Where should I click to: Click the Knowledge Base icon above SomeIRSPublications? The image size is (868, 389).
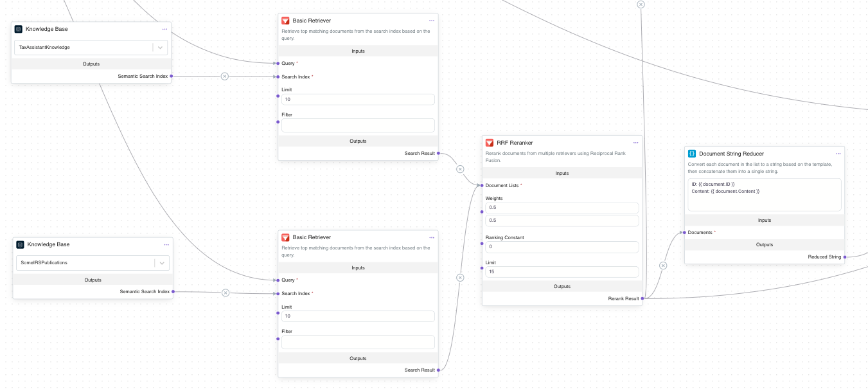[20, 244]
